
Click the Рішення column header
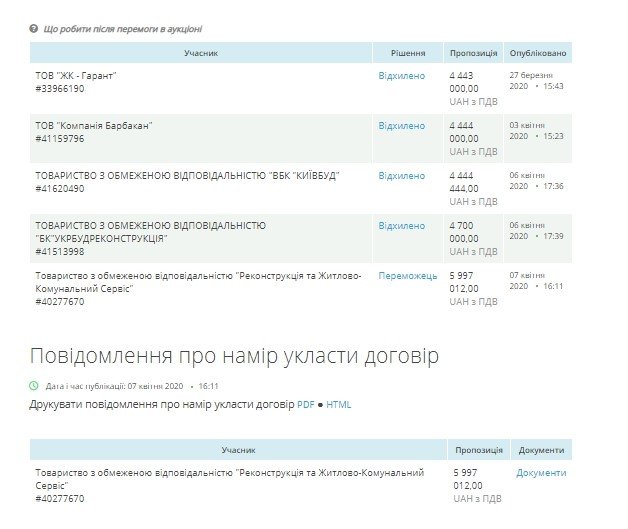point(408,53)
